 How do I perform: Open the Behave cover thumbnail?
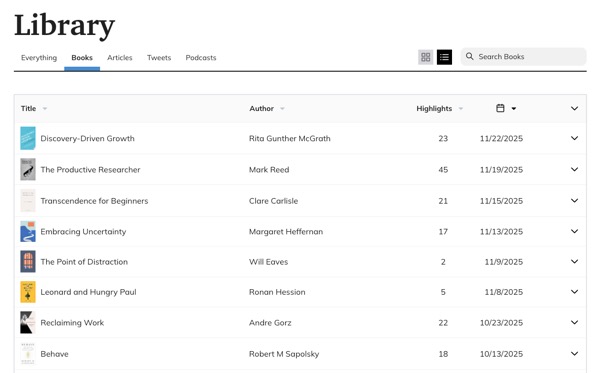[28, 354]
